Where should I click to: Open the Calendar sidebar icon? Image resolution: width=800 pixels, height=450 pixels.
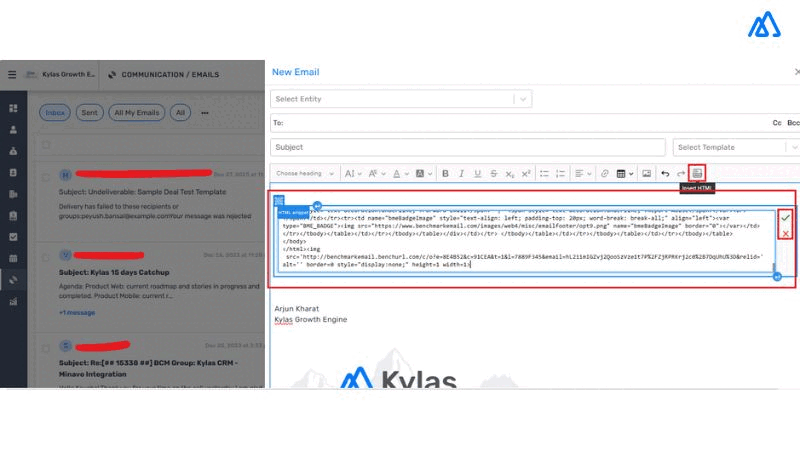pyautogui.click(x=13, y=258)
